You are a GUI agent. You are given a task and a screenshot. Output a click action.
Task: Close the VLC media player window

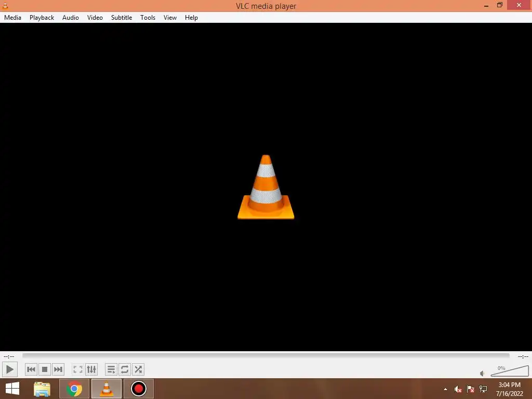coord(519,5)
